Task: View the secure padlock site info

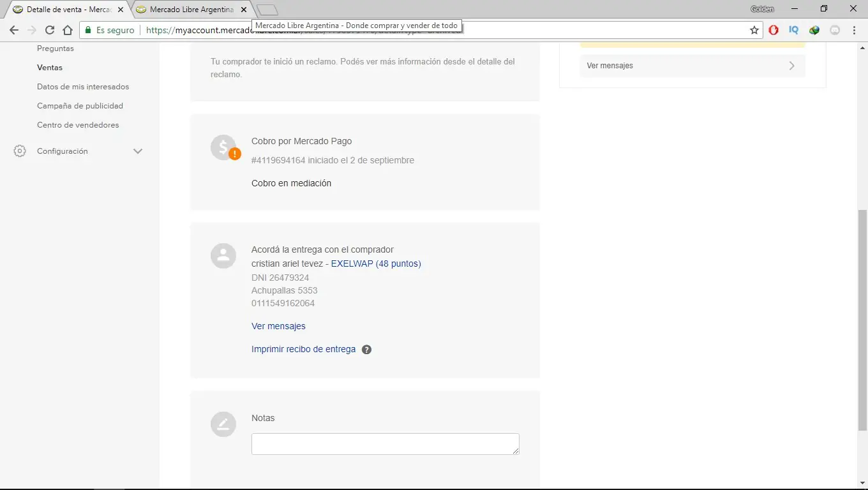Action: (89, 30)
